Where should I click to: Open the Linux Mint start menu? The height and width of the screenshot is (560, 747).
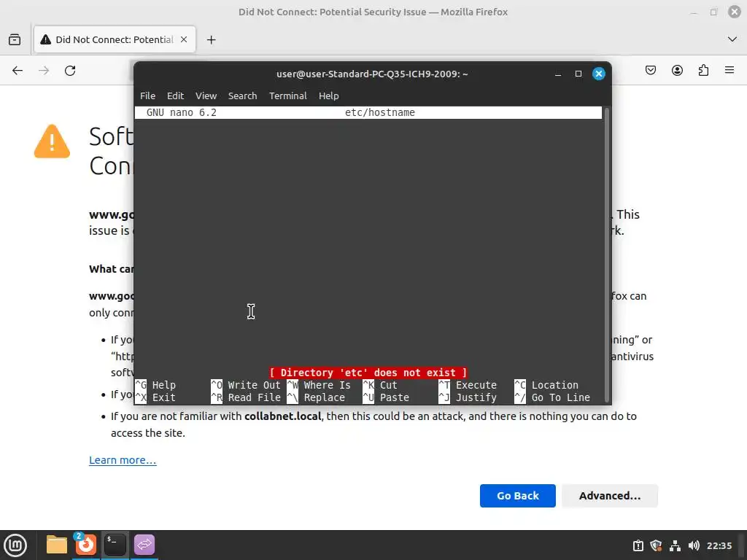15,545
